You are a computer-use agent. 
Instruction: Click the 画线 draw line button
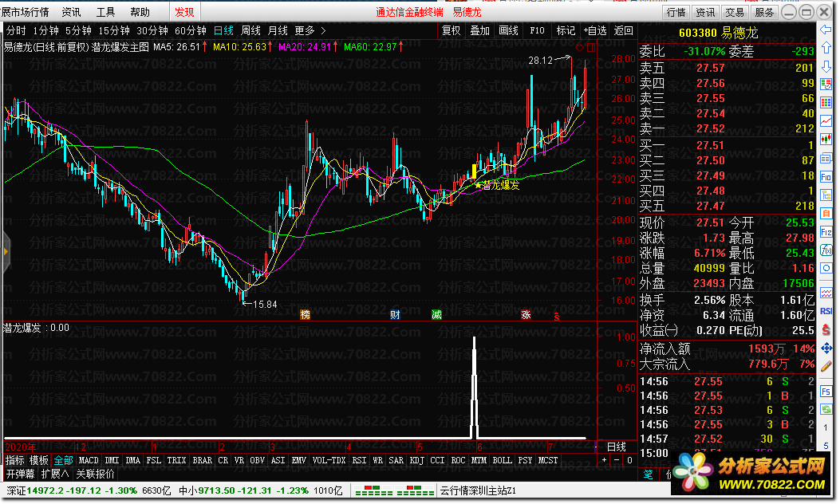[508, 30]
